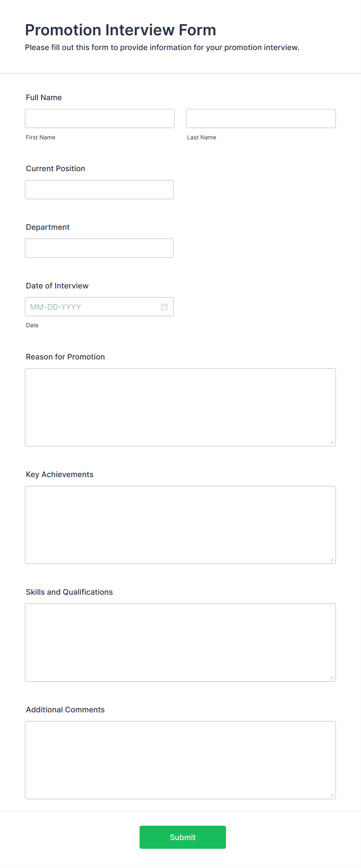Click the Skills and Qualifications textarea
Viewport: 361px width, 868px height.
(180, 642)
